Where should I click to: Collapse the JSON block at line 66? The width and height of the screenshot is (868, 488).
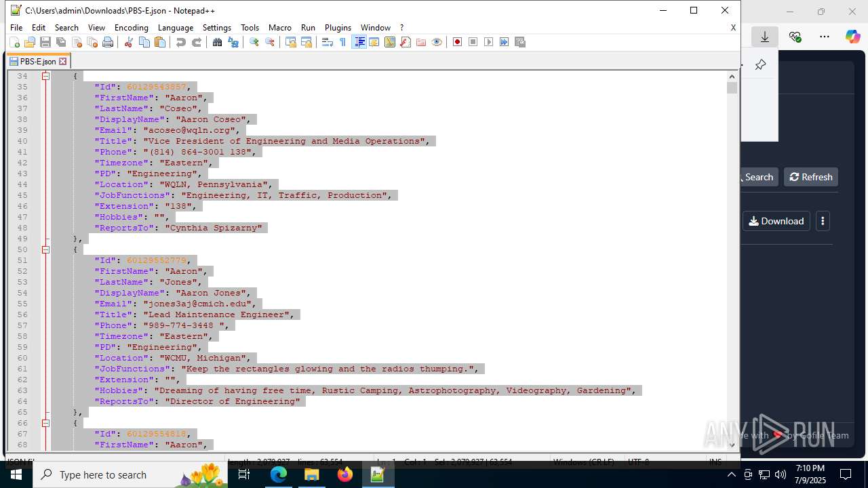coord(45,423)
